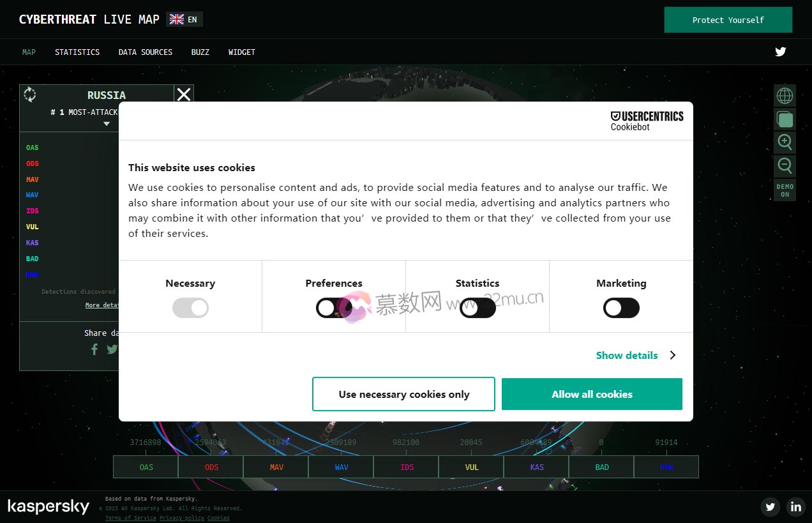Image resolution: width=812 pixels, height=523 pixels.
Task: Turn off DEMO ON mode
Action: [785, 190]
